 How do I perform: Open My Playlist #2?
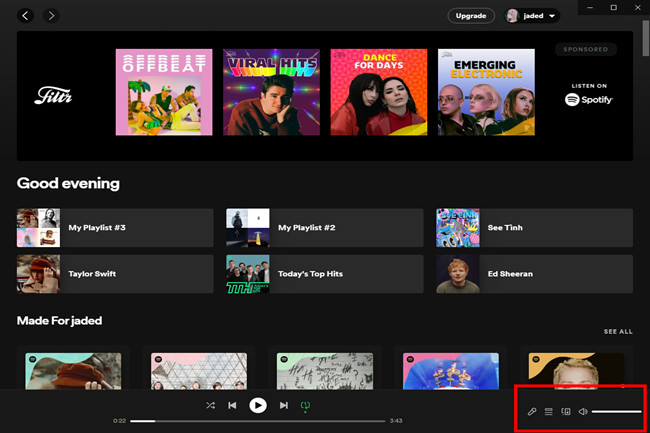tap(325, 228)
